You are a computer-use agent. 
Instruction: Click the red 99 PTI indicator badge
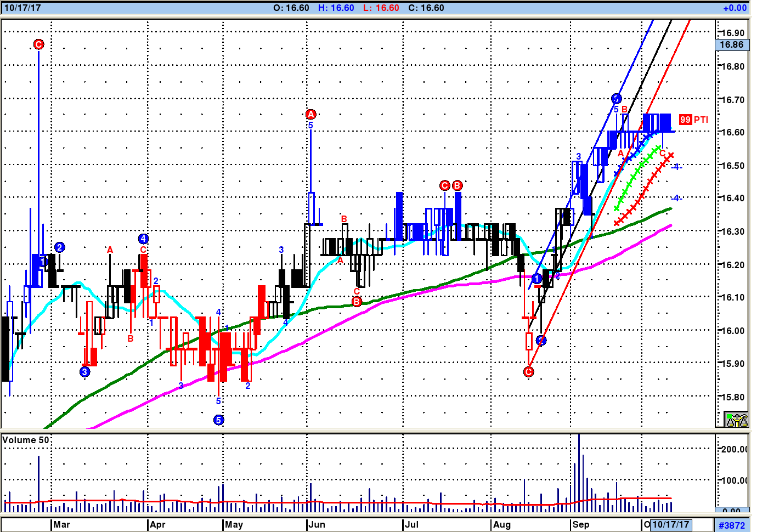(x=685, y=120)
